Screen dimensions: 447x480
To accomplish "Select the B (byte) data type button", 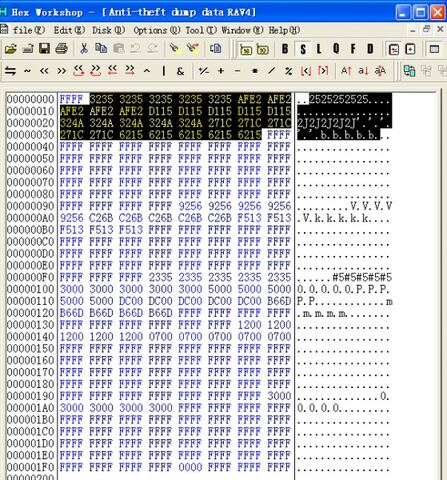I will pyautogui.click(x=285, y=49).
